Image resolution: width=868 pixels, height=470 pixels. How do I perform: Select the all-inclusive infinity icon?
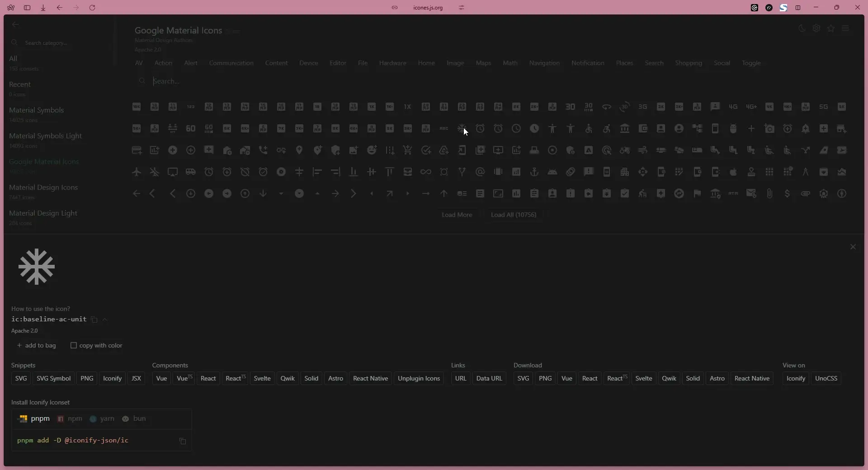(425, 172)
